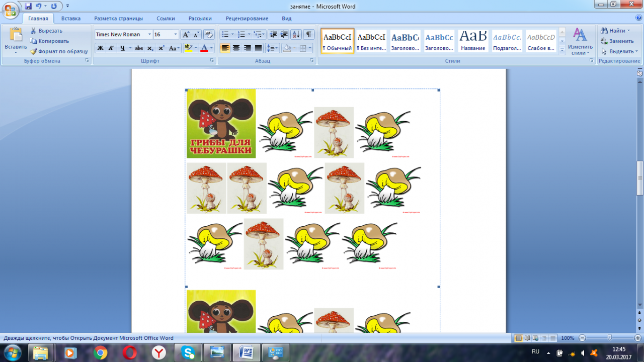Open the Рецензирование ribbon tab

click(x=247, y=19)
